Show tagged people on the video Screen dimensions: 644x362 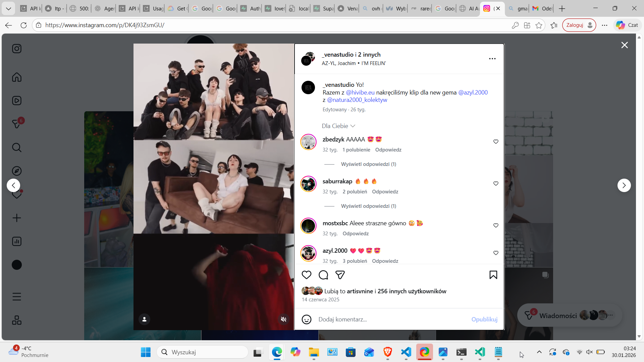coord(144,319)
